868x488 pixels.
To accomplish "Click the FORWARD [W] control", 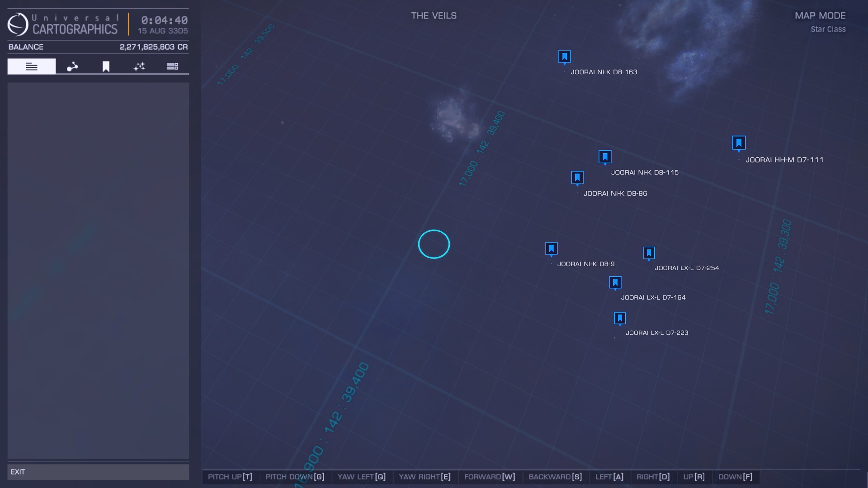I will point(490,477).
